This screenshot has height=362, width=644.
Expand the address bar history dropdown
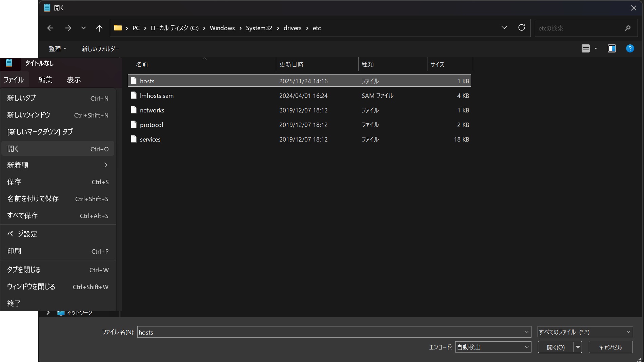click(504, 28)
